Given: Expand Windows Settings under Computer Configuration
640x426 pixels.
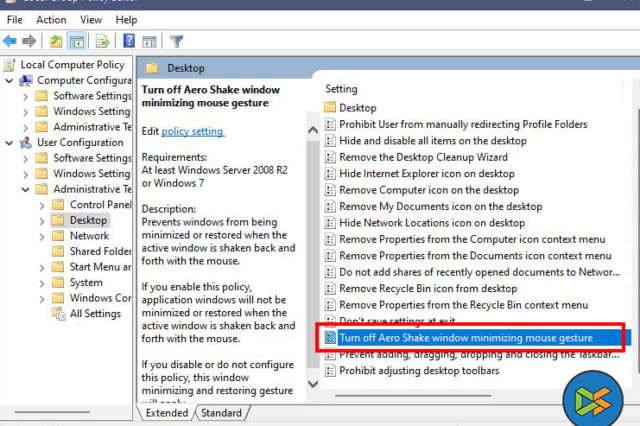Looking at the screenshot, I should [26, 112].
